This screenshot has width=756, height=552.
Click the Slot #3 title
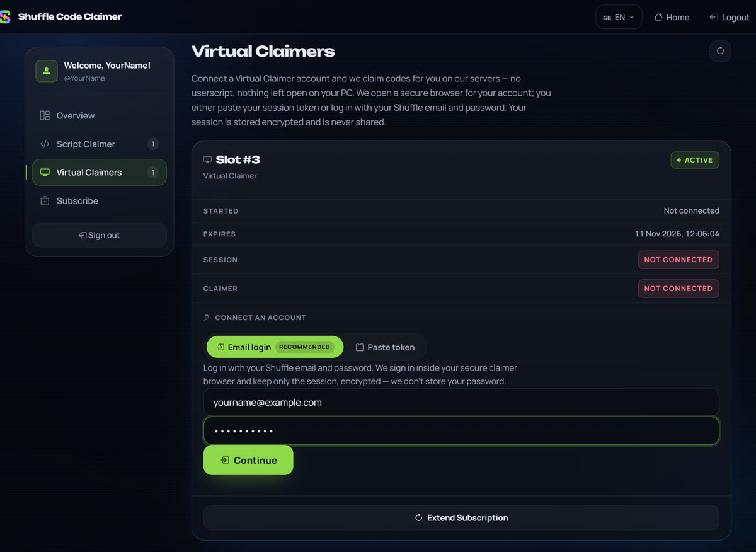(x=238, y=159)
